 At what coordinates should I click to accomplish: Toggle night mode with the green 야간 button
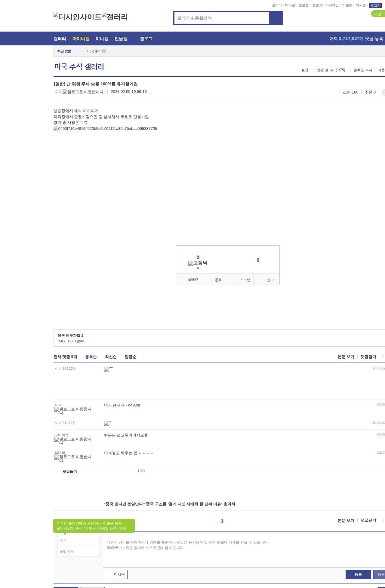pos(378,14)
